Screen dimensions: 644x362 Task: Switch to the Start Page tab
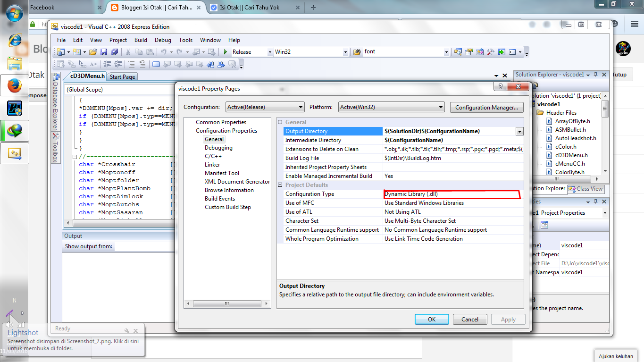122,77
